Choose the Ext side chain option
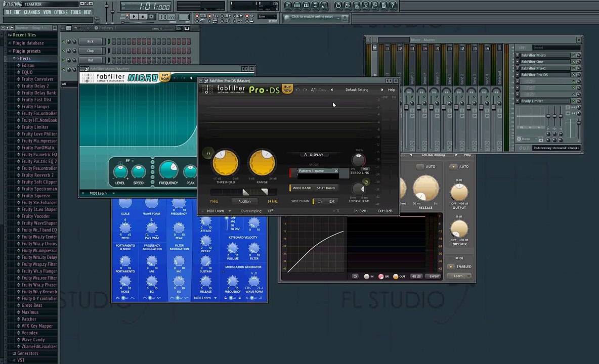 point(332,201)
